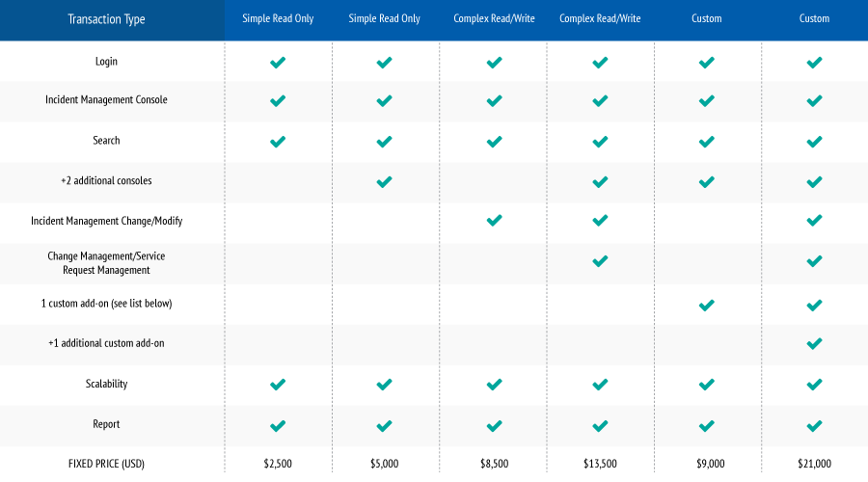This screenshot has height=482, width=868.
Task: Click the Search checkmark in $8,500 column
Action: [x=495, y=142]
